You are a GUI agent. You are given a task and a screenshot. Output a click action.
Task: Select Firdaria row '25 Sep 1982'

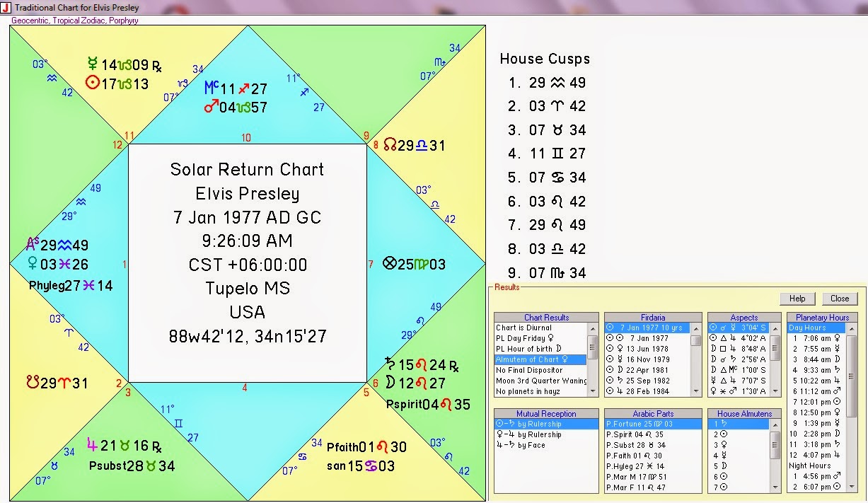point(647,381)
